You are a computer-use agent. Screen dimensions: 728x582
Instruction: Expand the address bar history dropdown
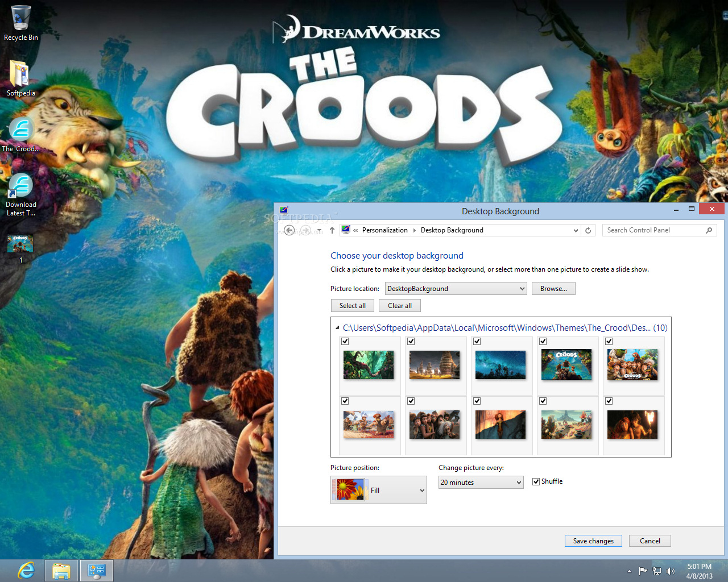(576, 230)
